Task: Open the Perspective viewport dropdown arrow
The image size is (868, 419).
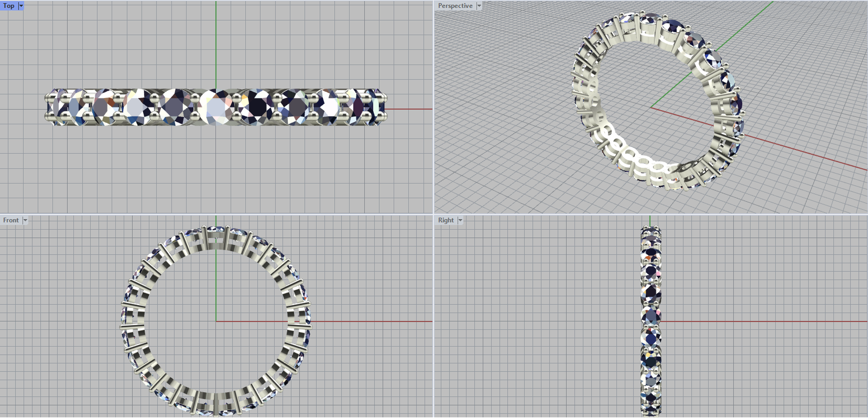Action: (479, 5)
